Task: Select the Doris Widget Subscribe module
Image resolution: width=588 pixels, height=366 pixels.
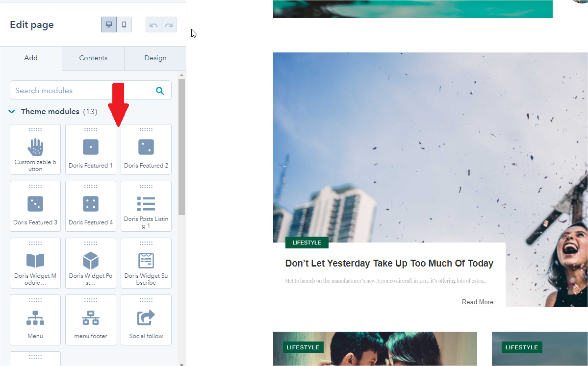Action: click(146, 263)
